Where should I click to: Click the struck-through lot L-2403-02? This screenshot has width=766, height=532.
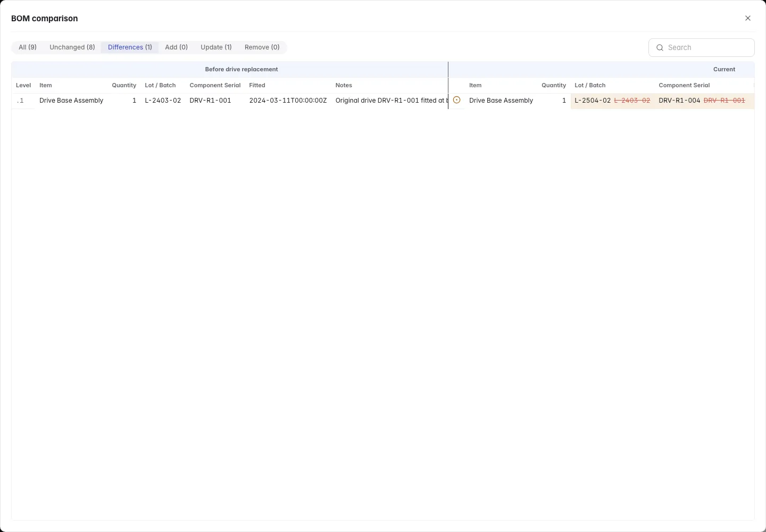[632, 101]
